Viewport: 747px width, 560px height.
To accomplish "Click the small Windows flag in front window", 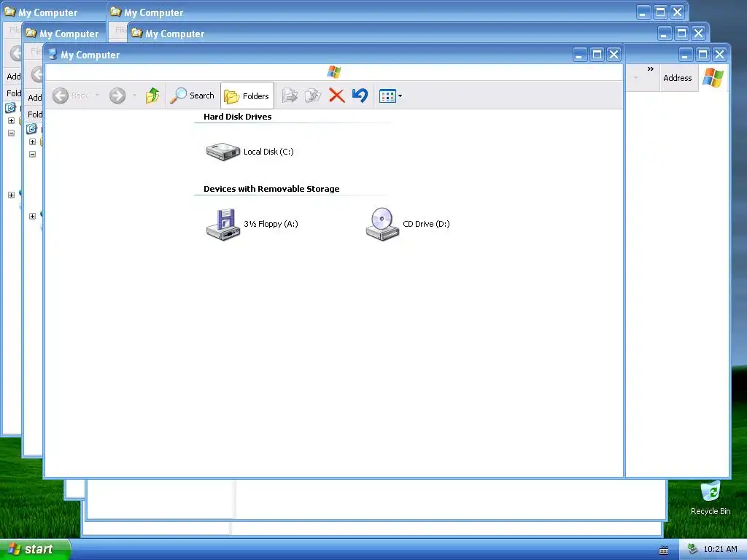I will [x=334, y=72].
